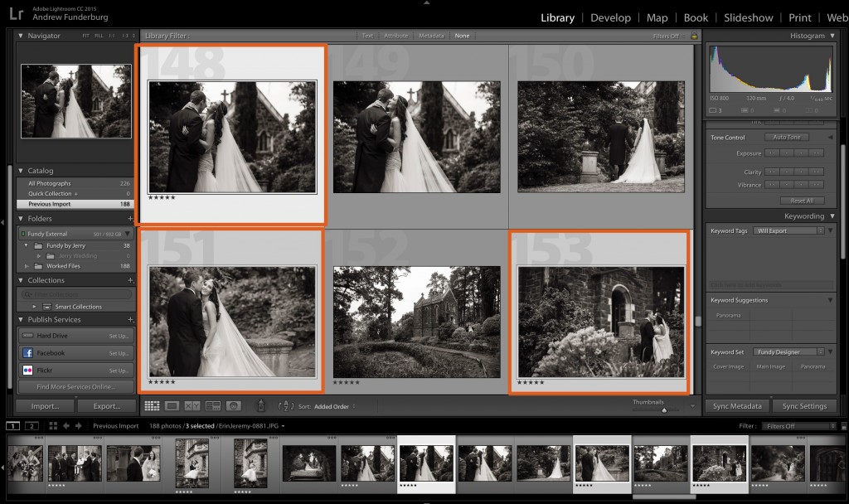
Task: Click the padlock on the Library Filter bar
Action: point(695,36)
